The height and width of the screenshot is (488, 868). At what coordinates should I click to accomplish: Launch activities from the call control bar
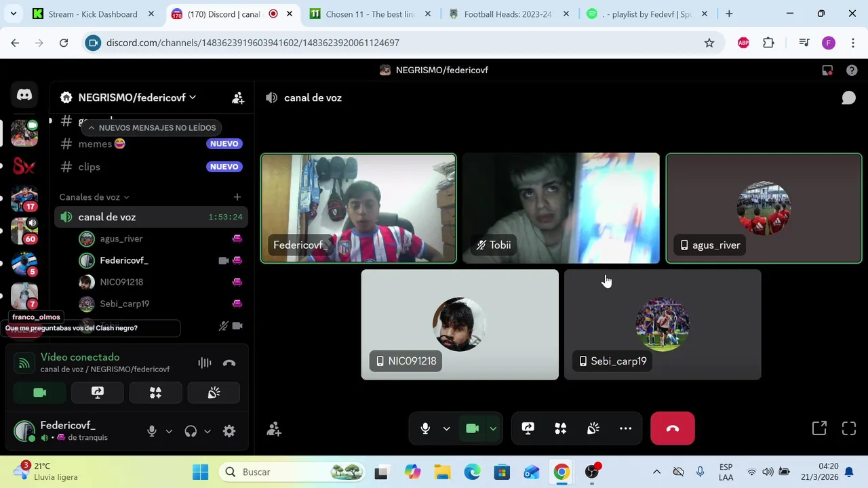pos(560,428)
